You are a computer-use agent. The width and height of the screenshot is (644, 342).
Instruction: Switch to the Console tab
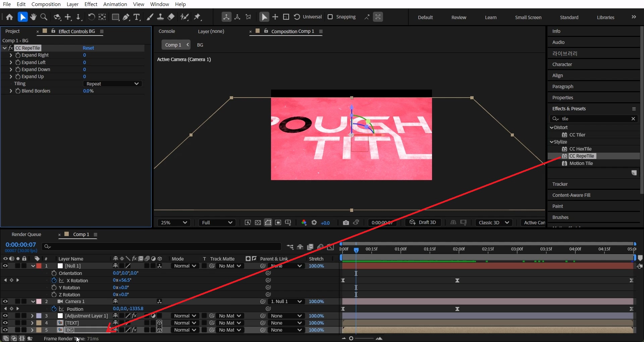[167, 31]
